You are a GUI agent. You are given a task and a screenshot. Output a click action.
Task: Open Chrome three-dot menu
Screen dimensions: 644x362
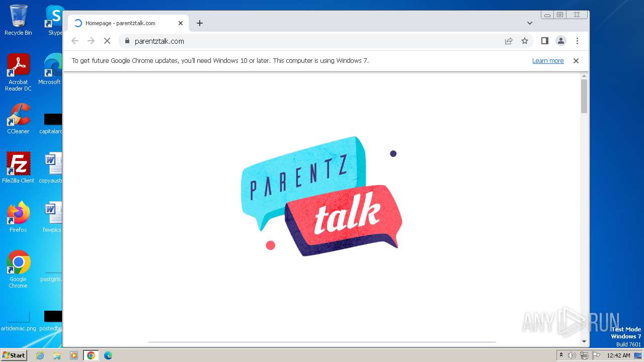(x=577, y=41)
